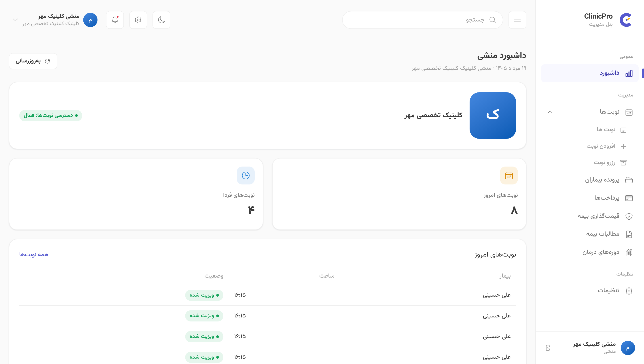Open همه نوبت‌ها link
644x364 pixels.
pos(34,255)
